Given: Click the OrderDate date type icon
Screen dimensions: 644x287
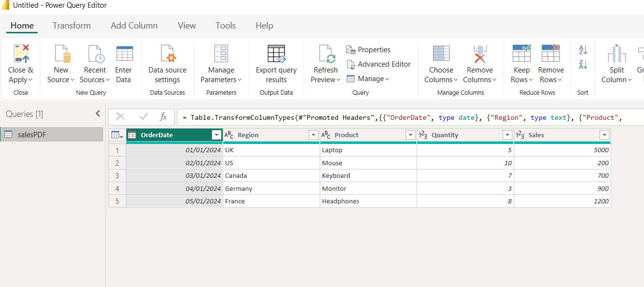Looking at the screenshot, I should coord(132,135).
